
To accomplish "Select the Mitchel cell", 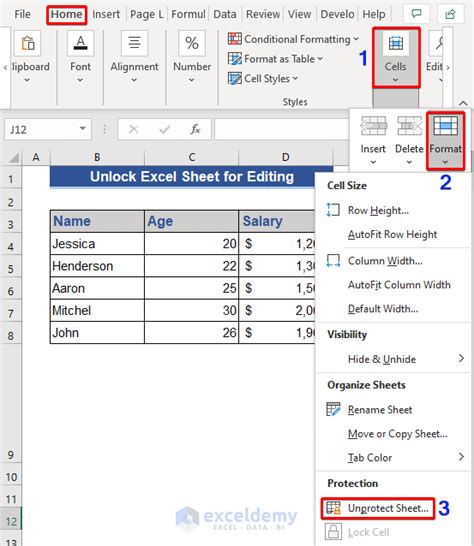I will tap(97, 310).
